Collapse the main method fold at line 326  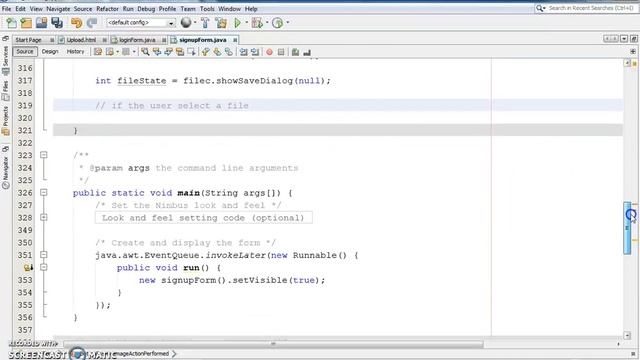(x=44, y=193)
